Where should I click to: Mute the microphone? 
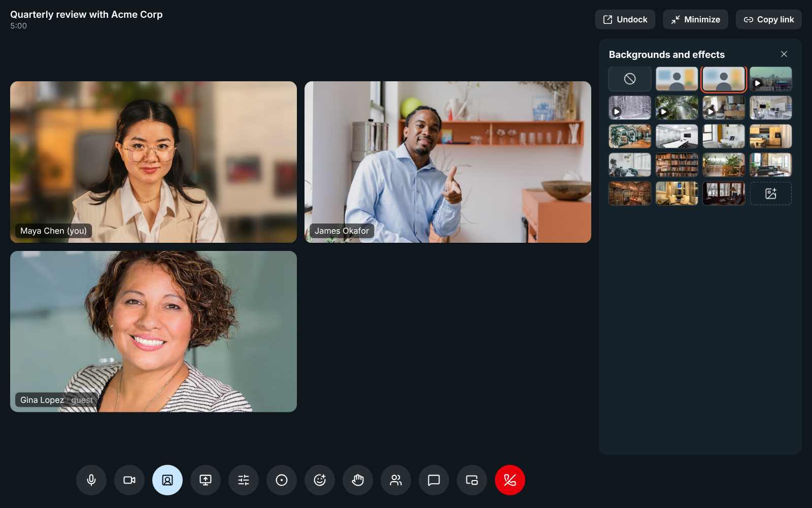[x=91, y=480]
